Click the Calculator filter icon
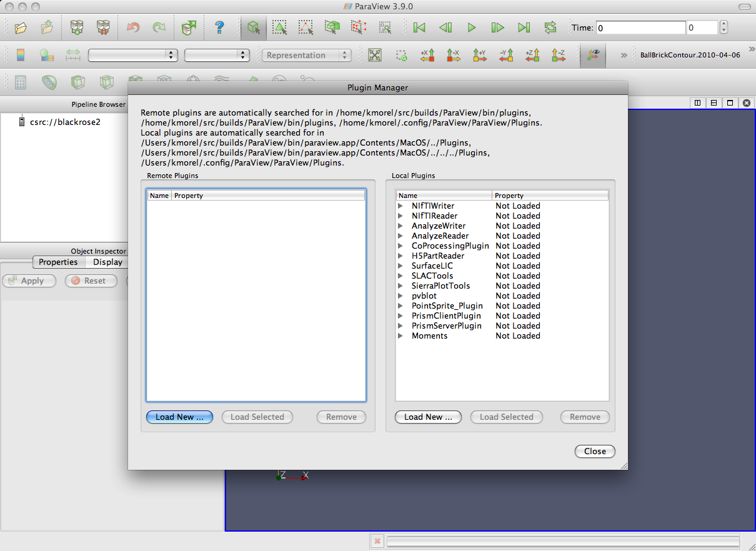Viewport: 756px width, 551px height. coord(21,82)
